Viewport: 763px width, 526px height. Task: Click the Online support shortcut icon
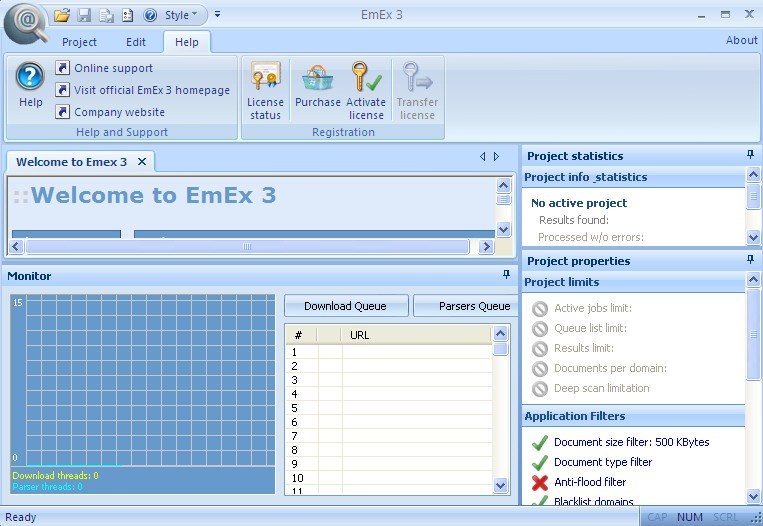62,68
